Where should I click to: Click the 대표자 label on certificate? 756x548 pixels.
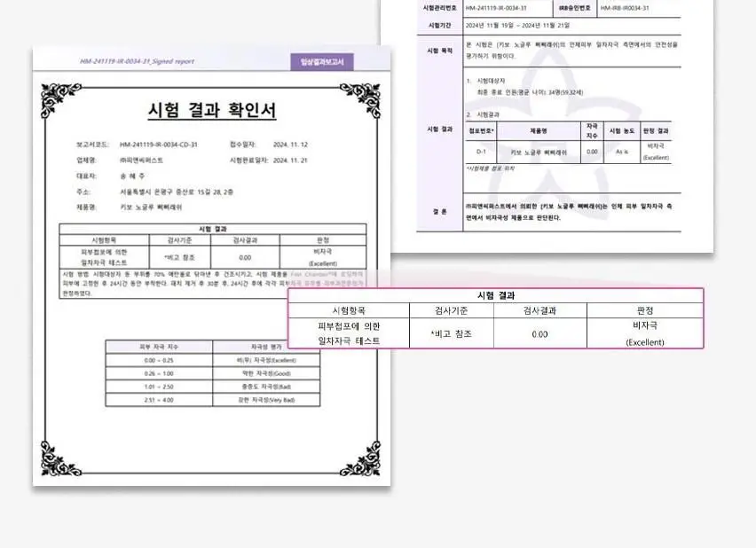[86, 176]
